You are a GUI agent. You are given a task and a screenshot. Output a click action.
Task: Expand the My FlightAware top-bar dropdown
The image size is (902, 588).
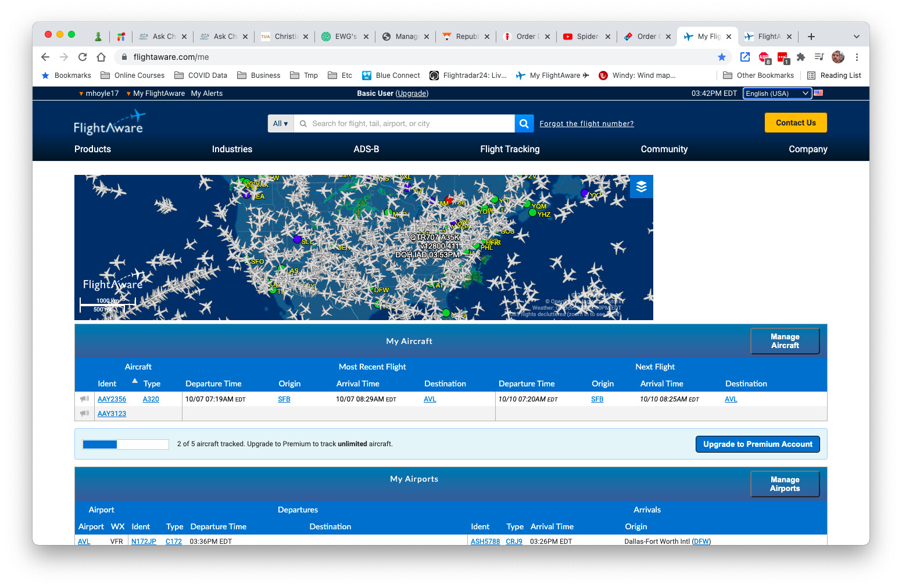(156, 94)
